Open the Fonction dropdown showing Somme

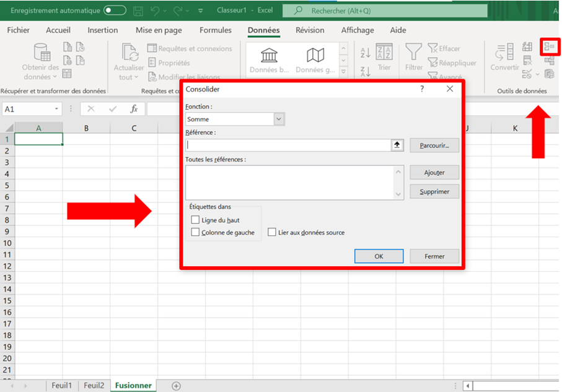(x=278, y=119)
